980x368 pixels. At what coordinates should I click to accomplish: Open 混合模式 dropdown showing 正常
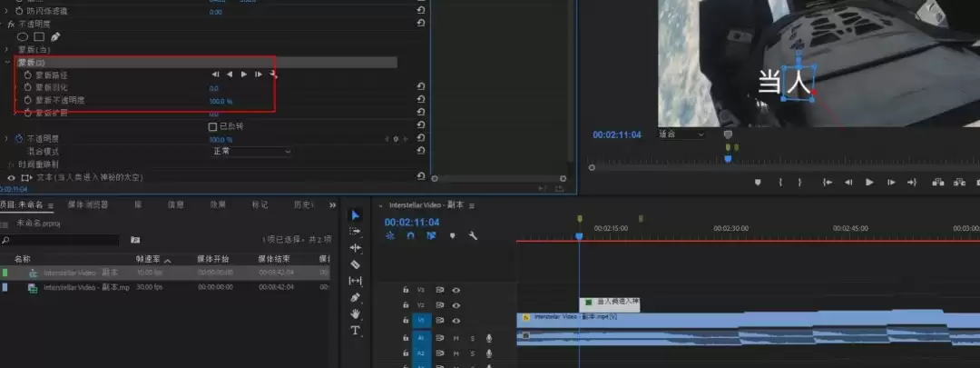tap(250, 152)
